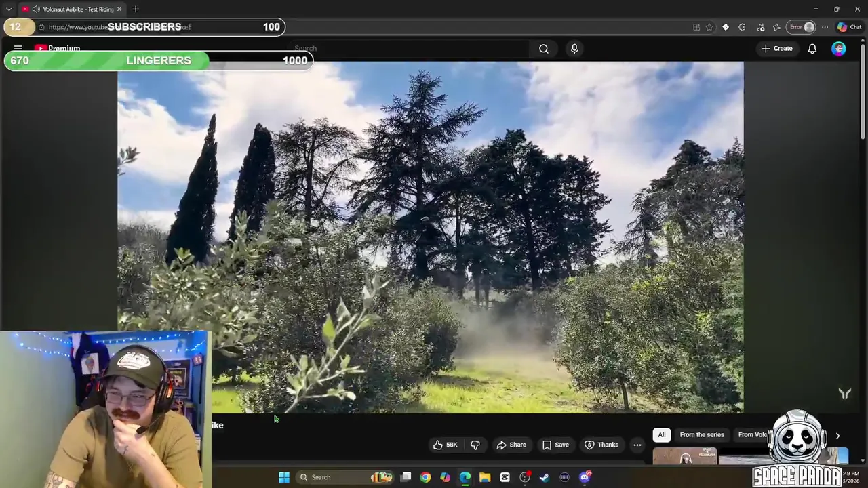Open the YouTube hamburger guide menu
The height and width of the screenshot is (488, 868).
[18, 48]
